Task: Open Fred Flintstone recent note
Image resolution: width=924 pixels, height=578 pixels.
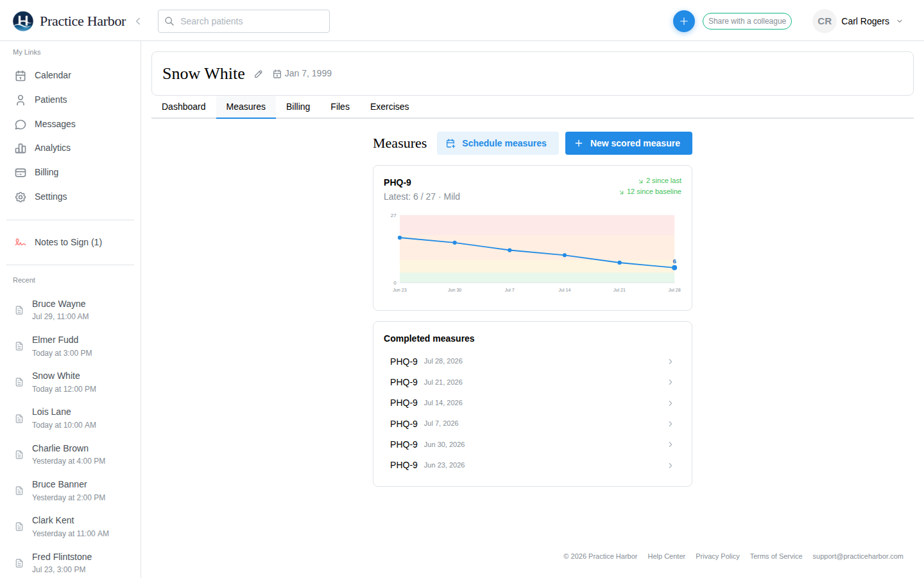Action: coord(71,563)
